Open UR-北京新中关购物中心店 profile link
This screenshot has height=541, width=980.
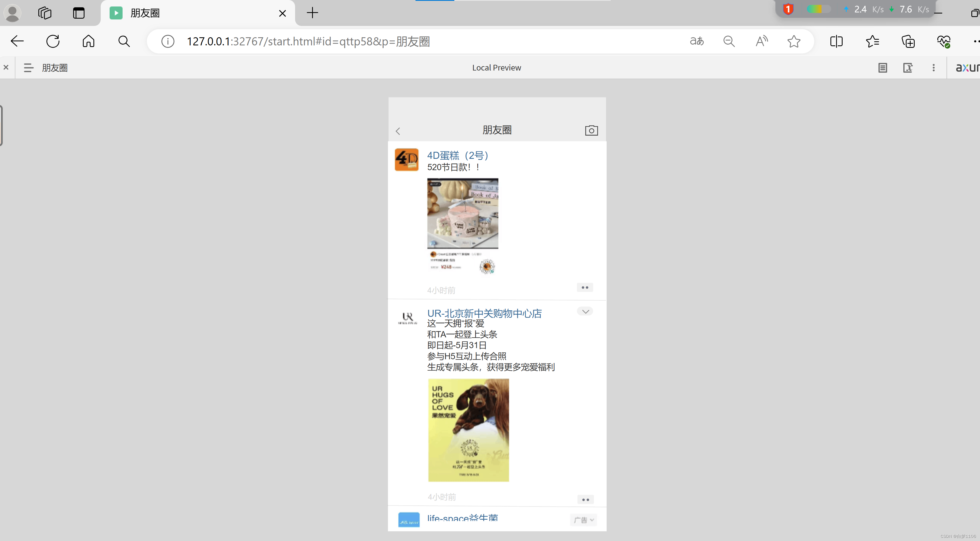484,313
